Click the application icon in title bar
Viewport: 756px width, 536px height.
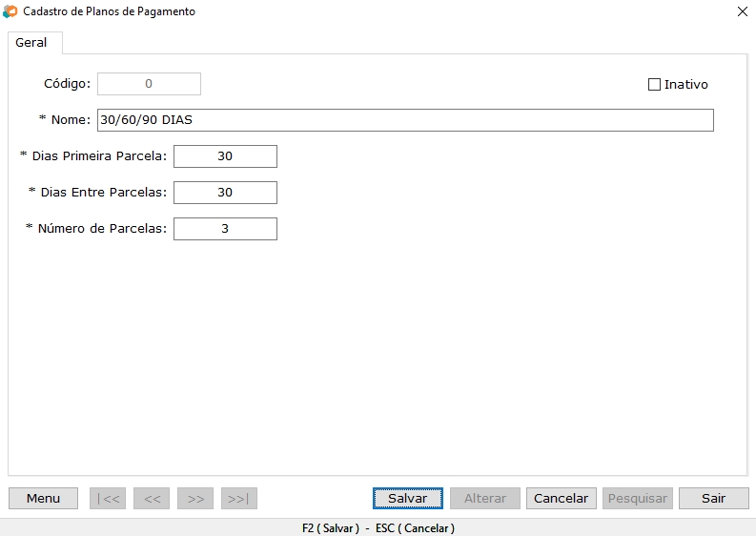click(10, 11)
